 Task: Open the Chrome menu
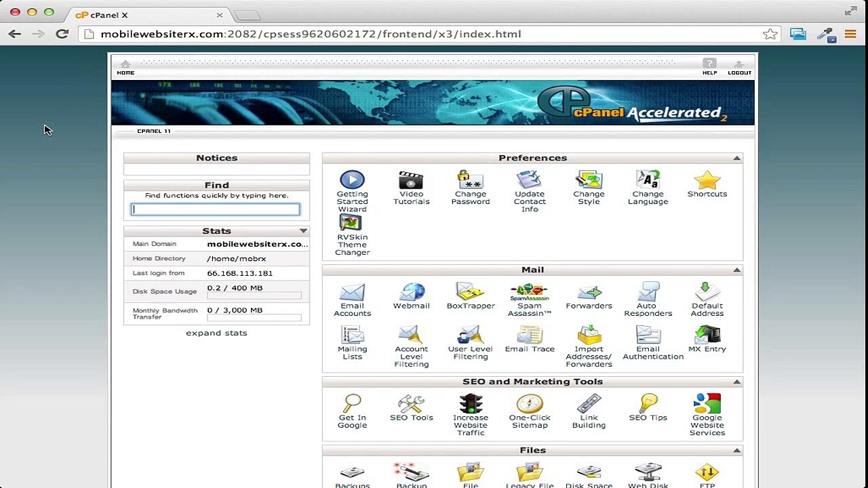tap(850, 34)
